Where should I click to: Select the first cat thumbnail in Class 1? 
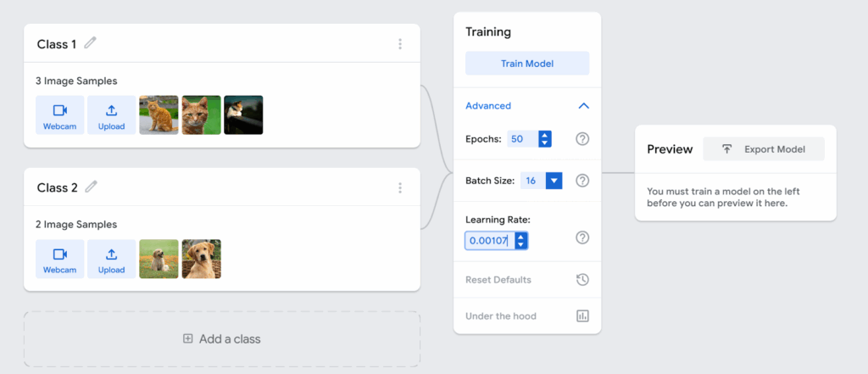click(159, 114)
